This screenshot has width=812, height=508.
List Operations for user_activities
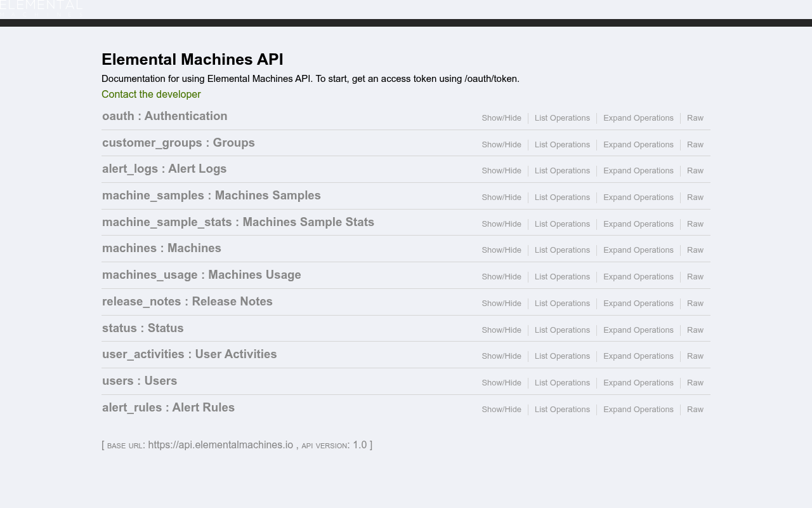[x=562, y=356]
